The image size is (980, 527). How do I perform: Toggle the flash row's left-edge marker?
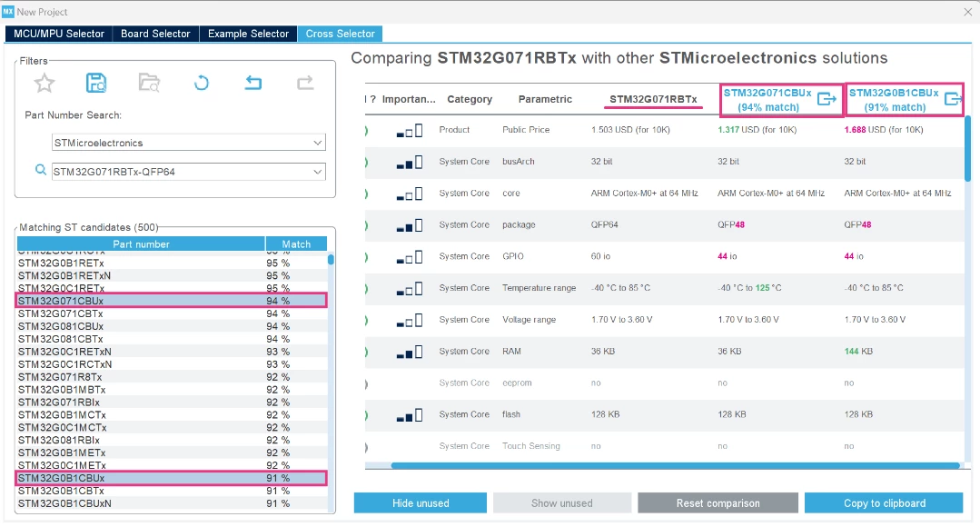(367, 415)
